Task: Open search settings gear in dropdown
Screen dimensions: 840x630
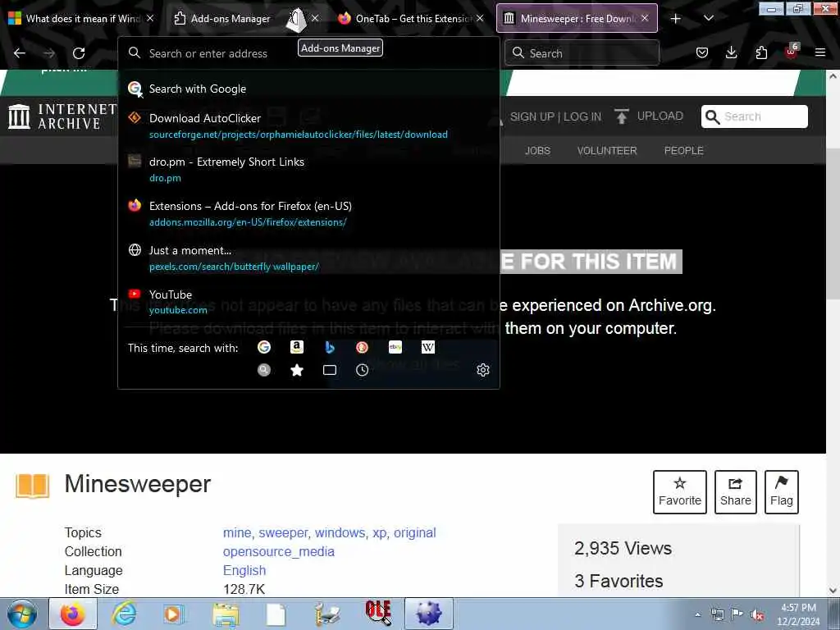Action: [482, 370]
